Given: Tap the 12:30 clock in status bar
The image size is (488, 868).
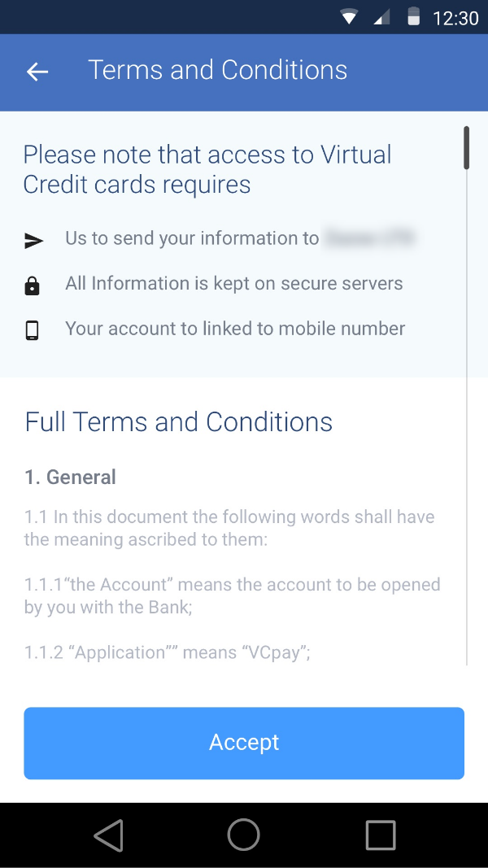Looking at the screenshot, I should (455, 18).
